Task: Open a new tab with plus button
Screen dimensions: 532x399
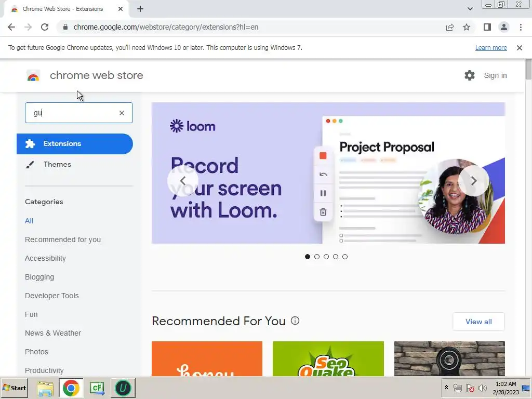Action: (x=140, y=9)
